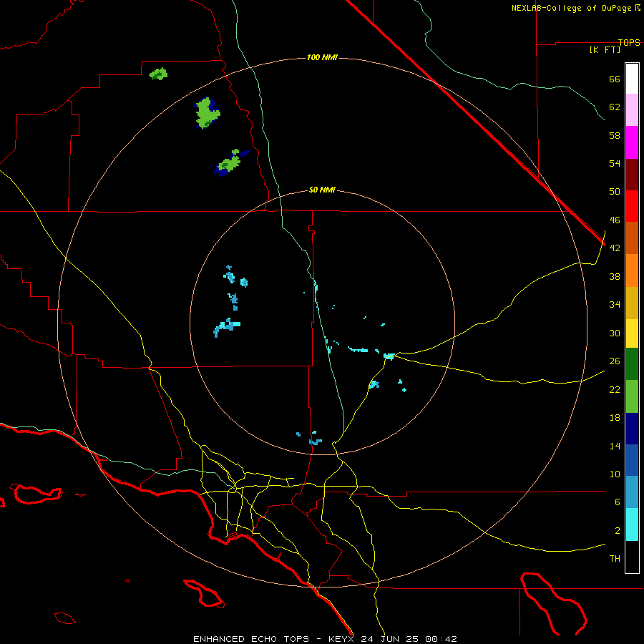Click the 42 legend value label
The height and width of the screenshot is (644, 644).
[615, 248]
